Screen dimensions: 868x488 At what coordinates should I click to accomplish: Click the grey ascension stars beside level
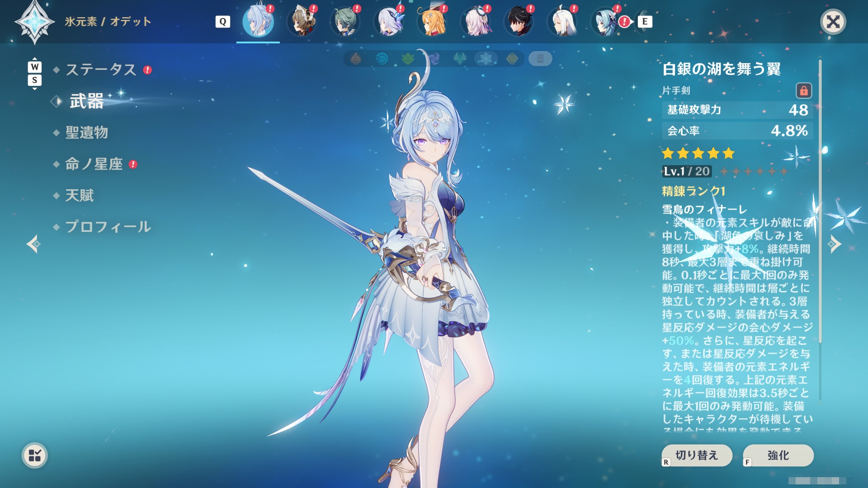click(x=754, y=171)
